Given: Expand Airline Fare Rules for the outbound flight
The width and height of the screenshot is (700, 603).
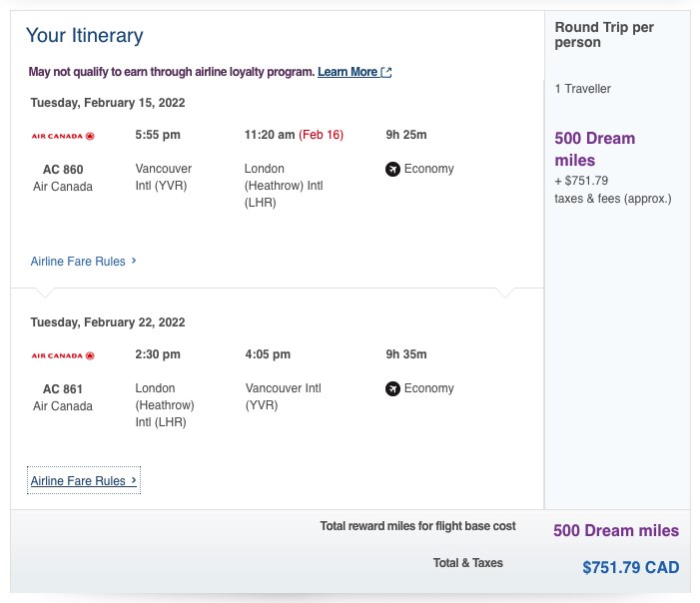Looking at the screenshot, I should (x=78, y=262).
